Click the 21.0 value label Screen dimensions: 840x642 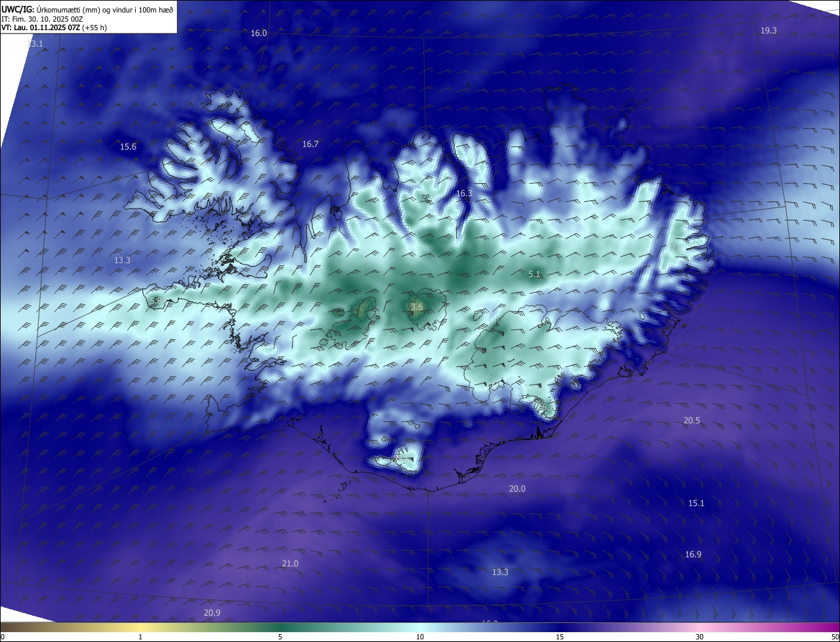[x=290, y=563]
